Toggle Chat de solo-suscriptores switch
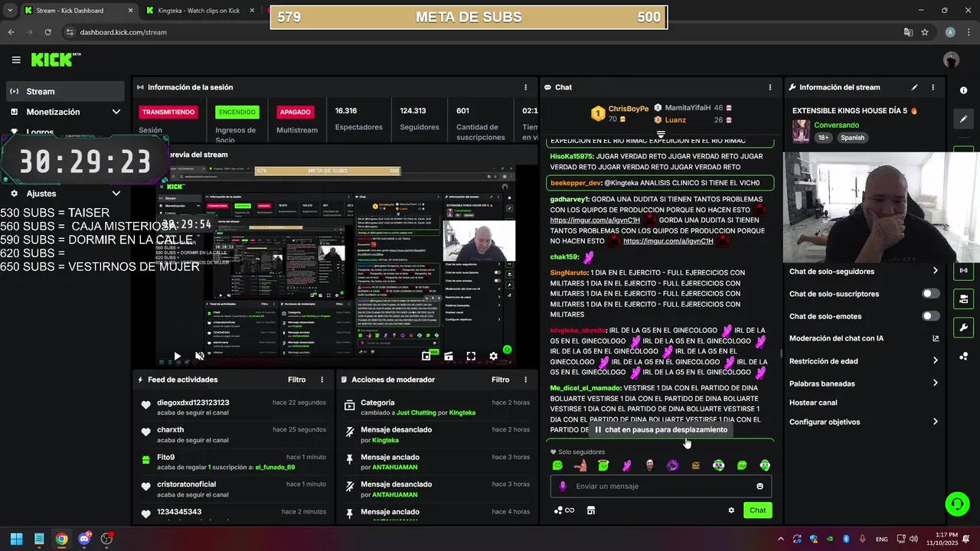This screenshot has height=551, width=980. 930,294
